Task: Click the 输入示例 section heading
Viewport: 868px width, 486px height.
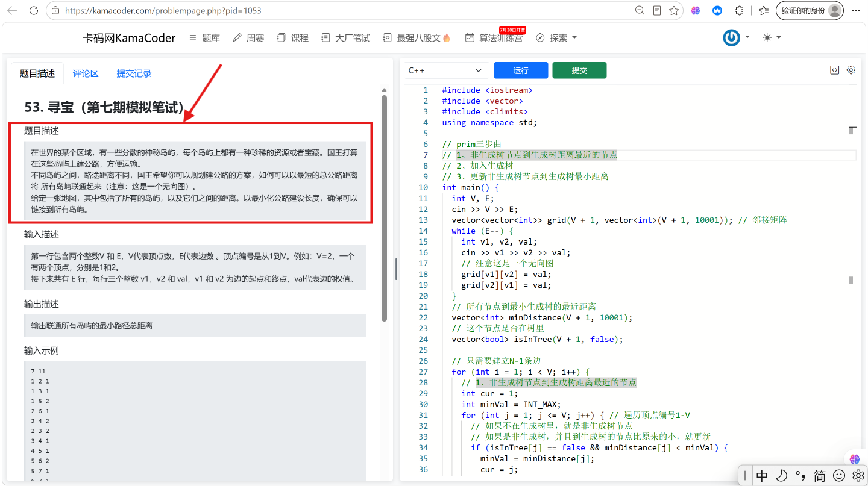Action: [42, 350]
